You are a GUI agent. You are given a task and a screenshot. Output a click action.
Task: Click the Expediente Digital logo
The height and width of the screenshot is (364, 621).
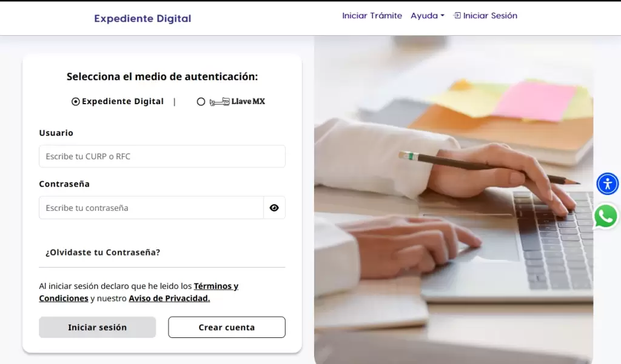[x=143, y=18]
